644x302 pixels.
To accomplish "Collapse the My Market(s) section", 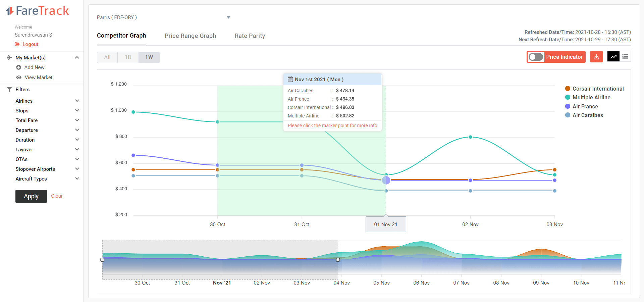I will (x=77, y=58).
